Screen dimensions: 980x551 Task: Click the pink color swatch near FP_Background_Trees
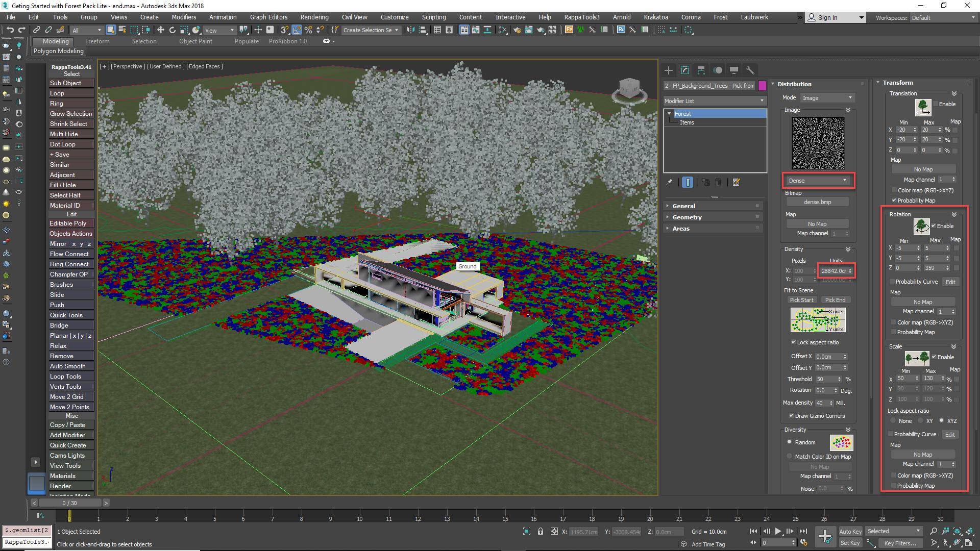pos(762,86)
